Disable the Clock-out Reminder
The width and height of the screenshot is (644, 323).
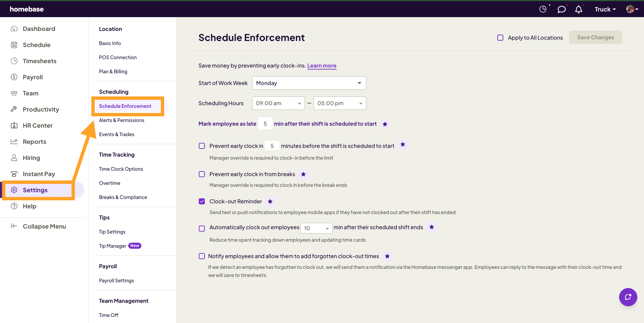[x=201, y=201]
